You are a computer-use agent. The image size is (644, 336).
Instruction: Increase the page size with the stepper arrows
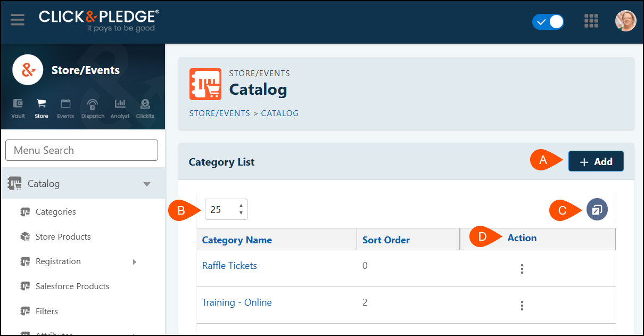click(x=241, y=207)
